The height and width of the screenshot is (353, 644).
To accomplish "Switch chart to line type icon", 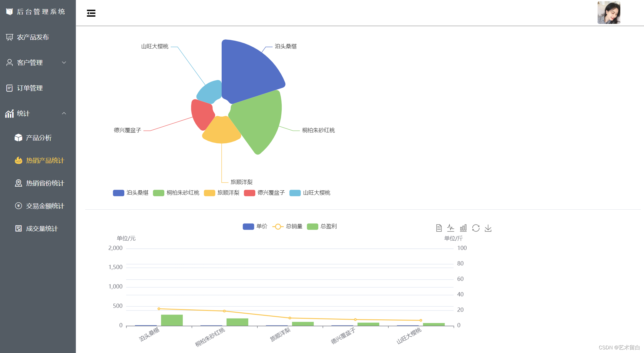I will coord(451,228).
